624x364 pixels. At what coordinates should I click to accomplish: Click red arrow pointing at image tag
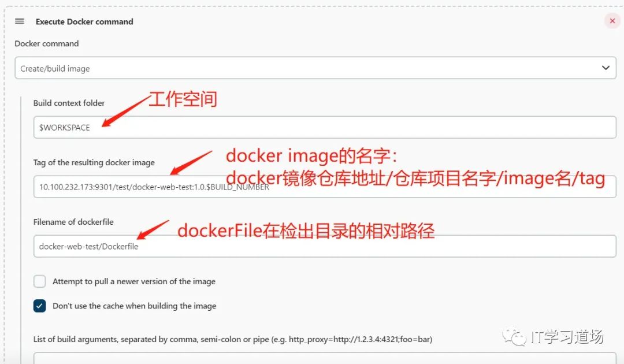(192, 162)
